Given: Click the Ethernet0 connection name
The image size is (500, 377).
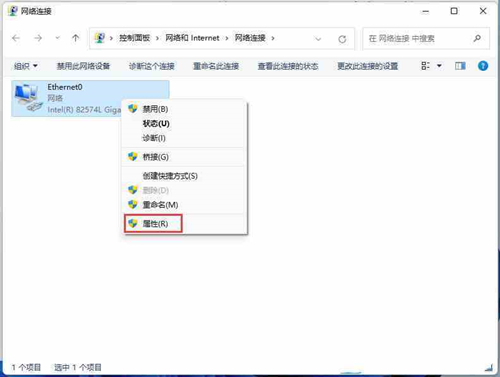Looking at the screenshot, I should tap(65, 87).
